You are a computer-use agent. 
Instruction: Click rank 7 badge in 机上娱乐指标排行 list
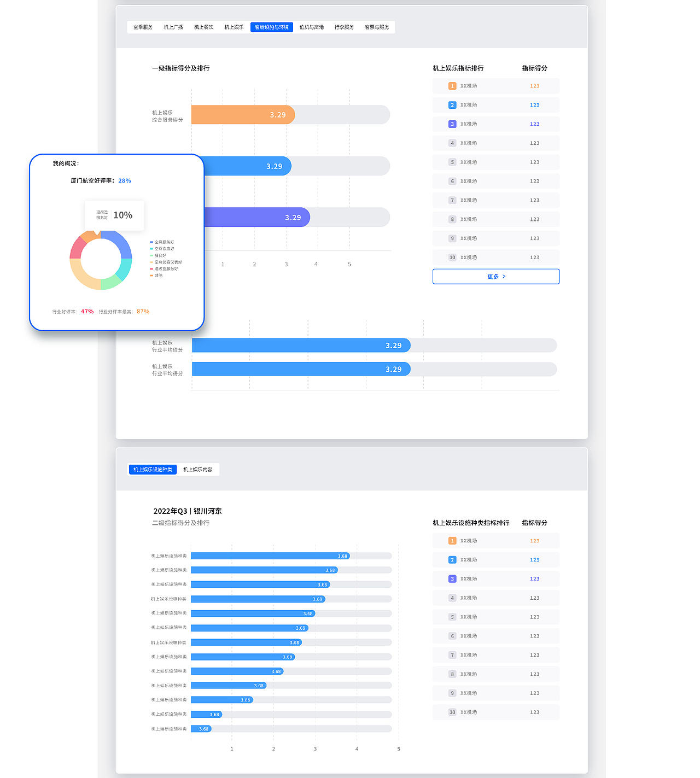click(x=452, y=200)
